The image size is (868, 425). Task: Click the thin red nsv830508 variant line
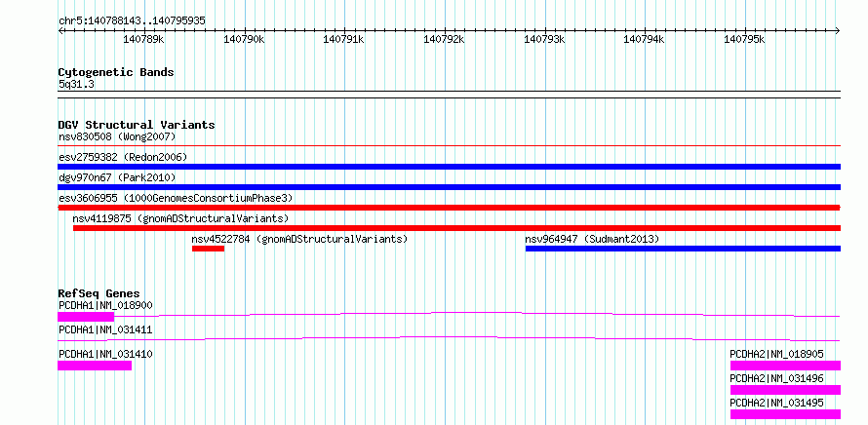449,146
